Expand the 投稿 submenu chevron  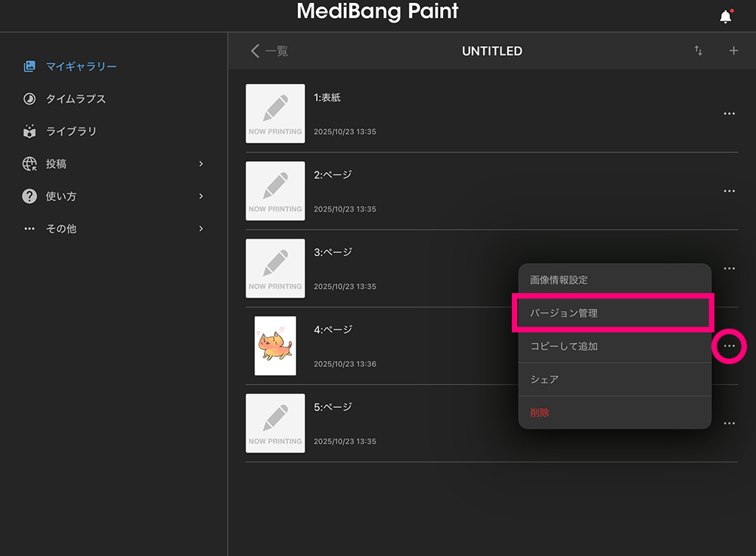tap(201, 164)
